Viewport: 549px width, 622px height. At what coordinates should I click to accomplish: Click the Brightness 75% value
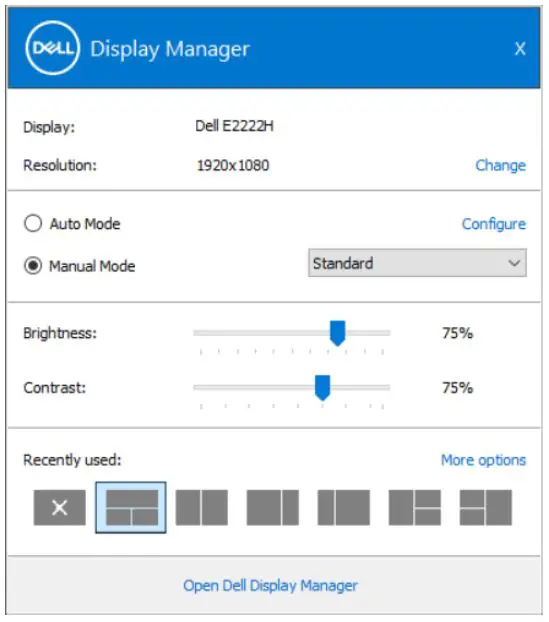pyautogui.click(x=458, y=333)
